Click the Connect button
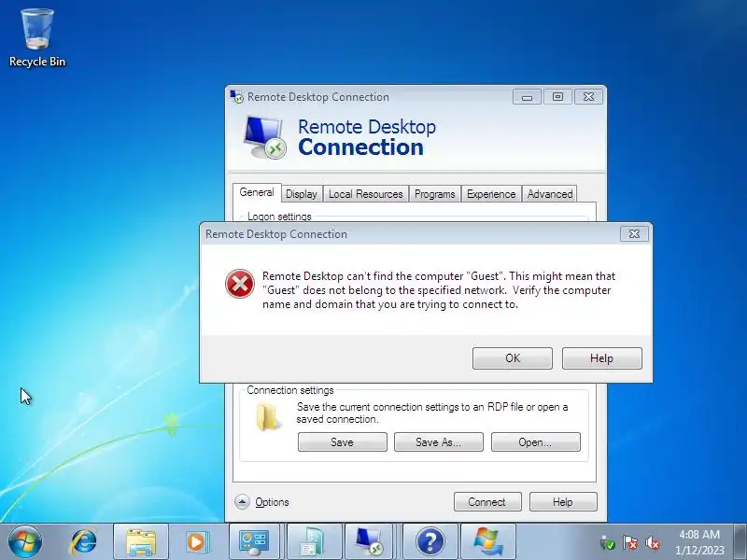This screenshot has width=747, height=560. click(487, 502)
